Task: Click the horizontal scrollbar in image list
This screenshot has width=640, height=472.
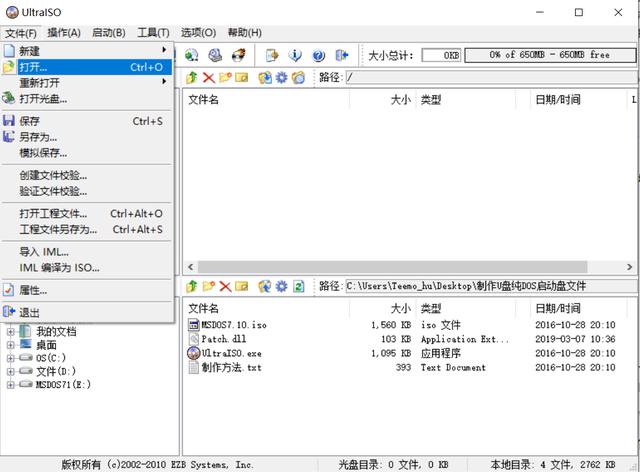Action: [393, 267]
